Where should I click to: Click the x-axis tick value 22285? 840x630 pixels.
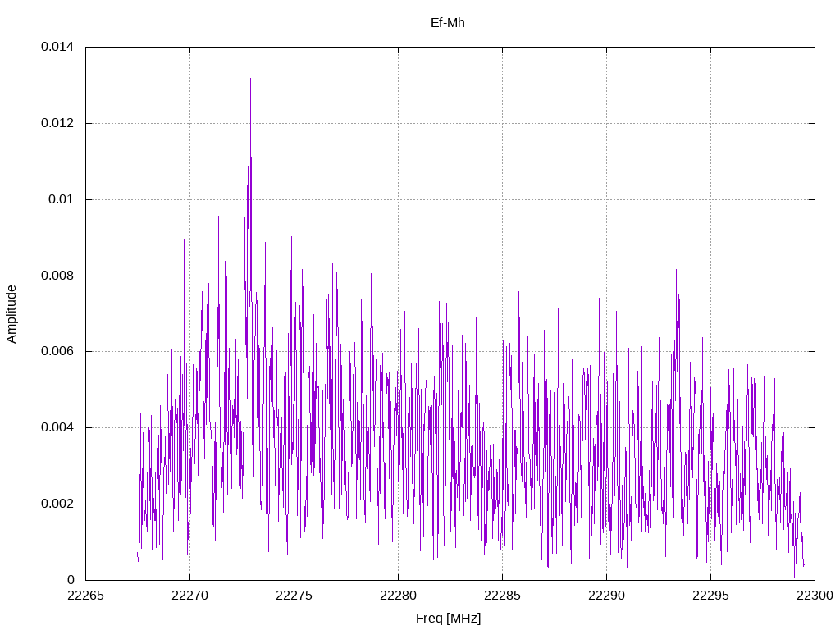(x=503, y=596)
